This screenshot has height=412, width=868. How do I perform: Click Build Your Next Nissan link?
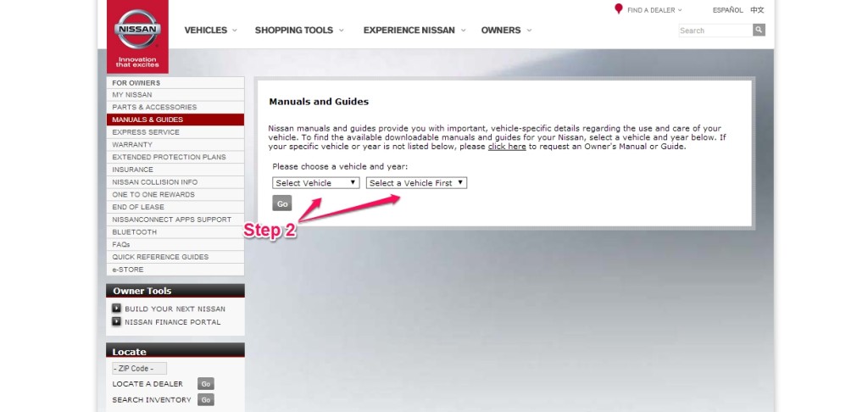tap(175, 309)
